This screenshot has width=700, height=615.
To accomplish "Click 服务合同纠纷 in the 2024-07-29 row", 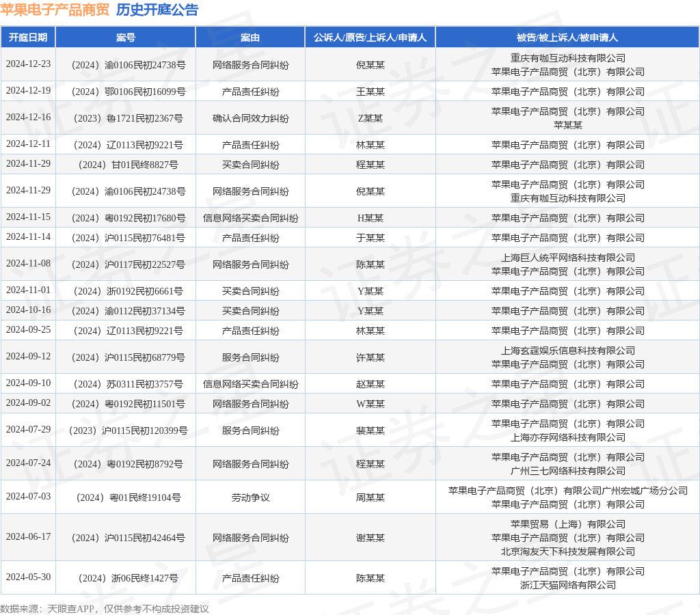I will [x=250, y=430].
